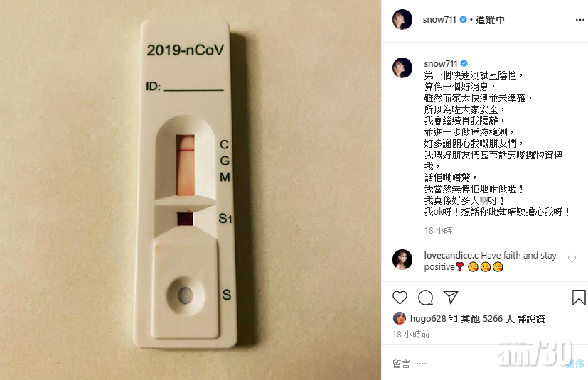588x380 pixels.
Task: Toggle the 追蹤中 following status
Action: 490,19
